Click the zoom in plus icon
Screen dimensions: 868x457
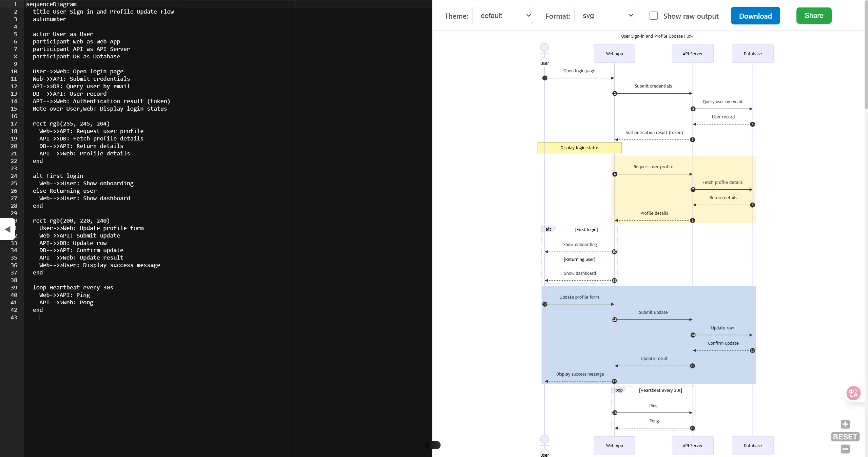[845, 424]
